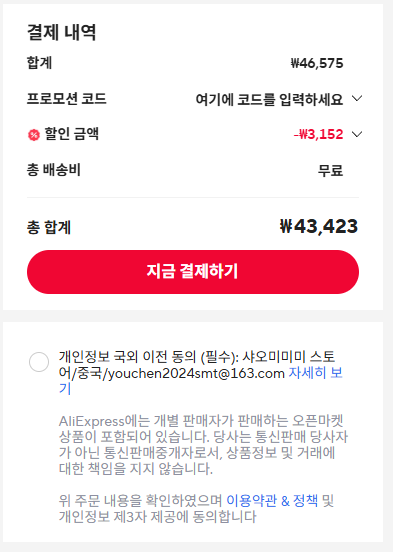The height and width of the screenshot is (552, 393).
Task: Check the overseas data transfer consent circle
Action: [x=39, y=362]
